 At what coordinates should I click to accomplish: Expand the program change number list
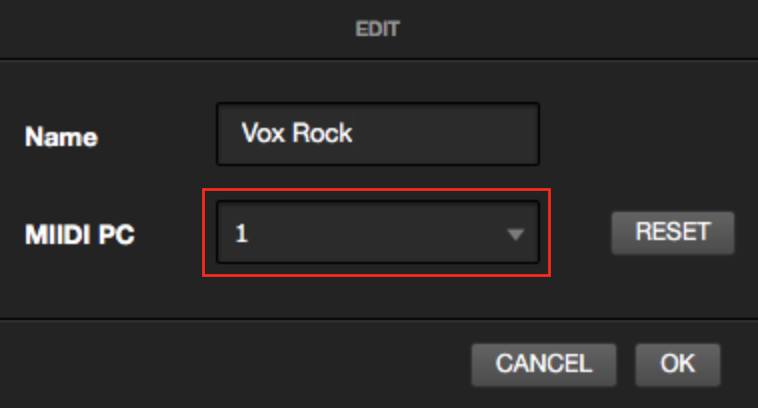tap(378, 233)
